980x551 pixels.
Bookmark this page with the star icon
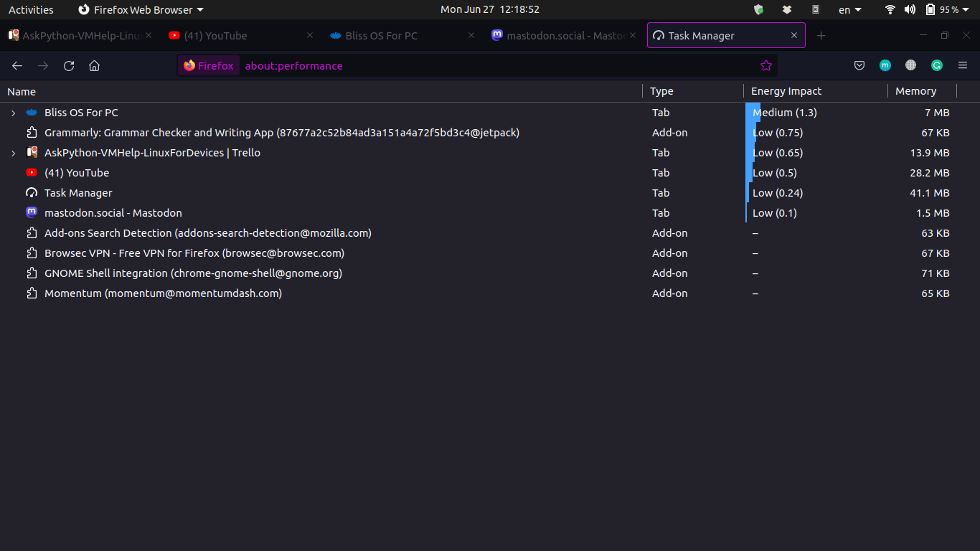[765, 66]
